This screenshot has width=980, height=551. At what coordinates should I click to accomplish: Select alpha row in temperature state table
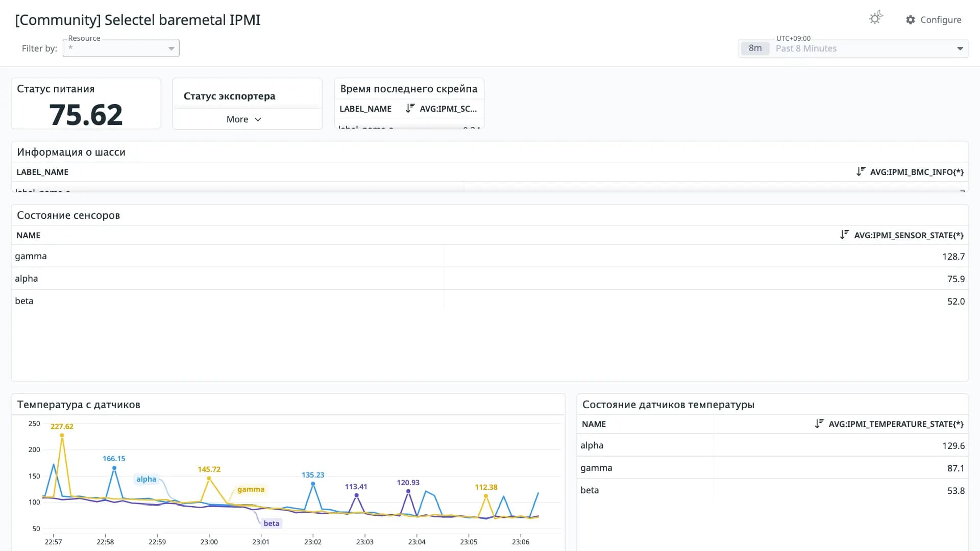[x=772, y=445]
